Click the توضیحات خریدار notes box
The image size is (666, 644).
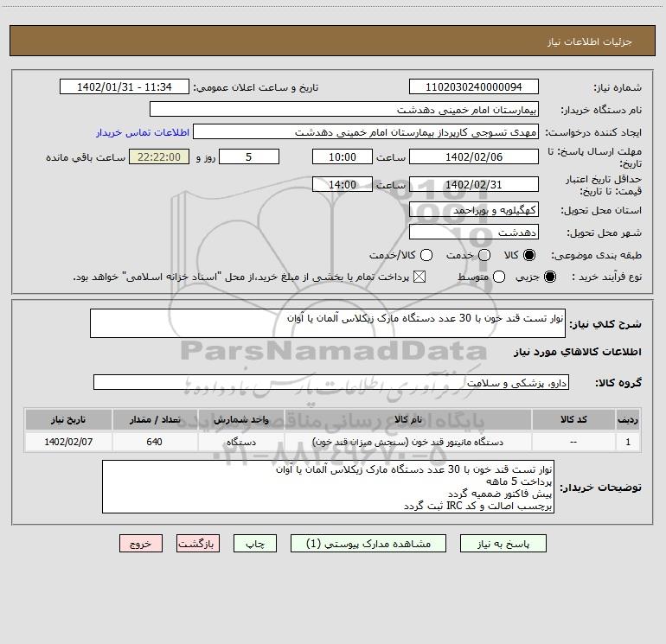tap(328, 487)
